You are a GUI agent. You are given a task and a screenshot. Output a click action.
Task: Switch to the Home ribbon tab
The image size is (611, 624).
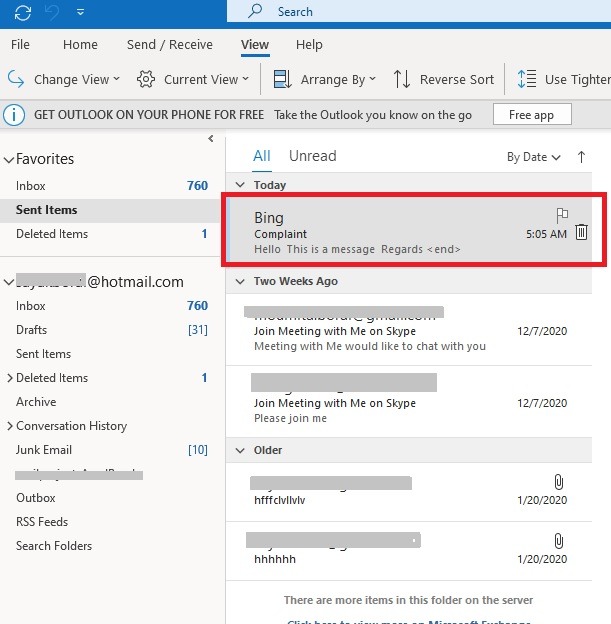80,45
